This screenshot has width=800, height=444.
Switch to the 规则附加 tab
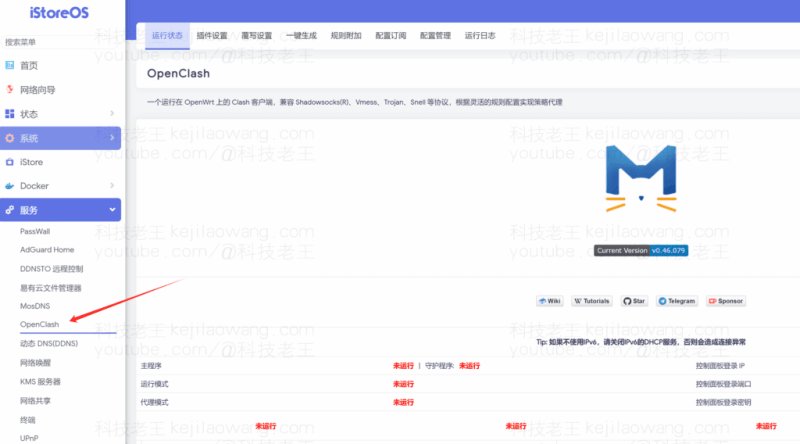coord(346,35)
